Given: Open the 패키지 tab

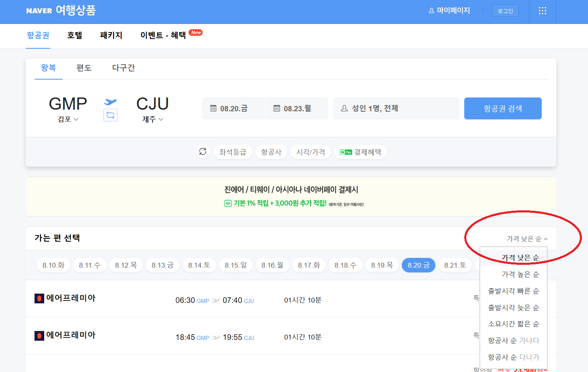Looking at the screenshot, I should click(x=111, y=35).
